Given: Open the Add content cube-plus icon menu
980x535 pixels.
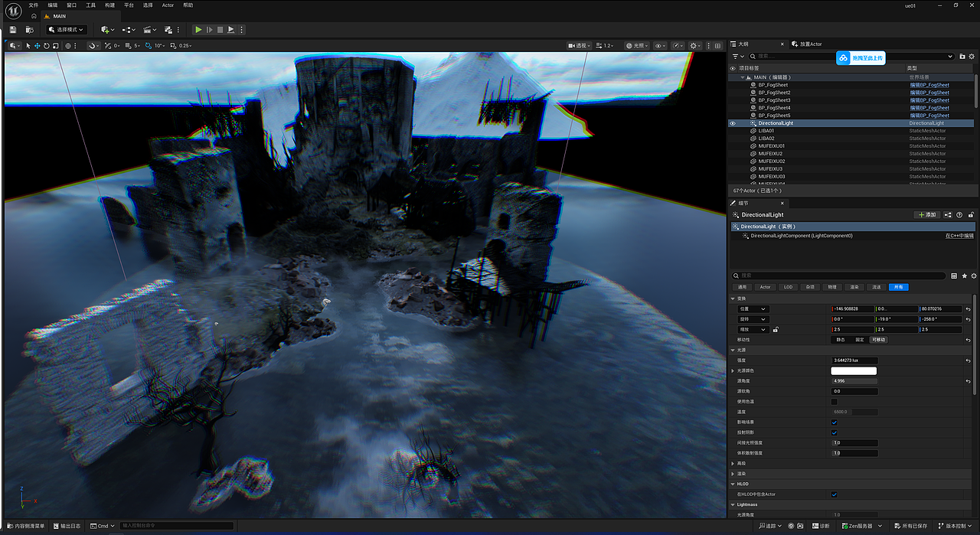Looking at the screenshot, I should 106,30.
